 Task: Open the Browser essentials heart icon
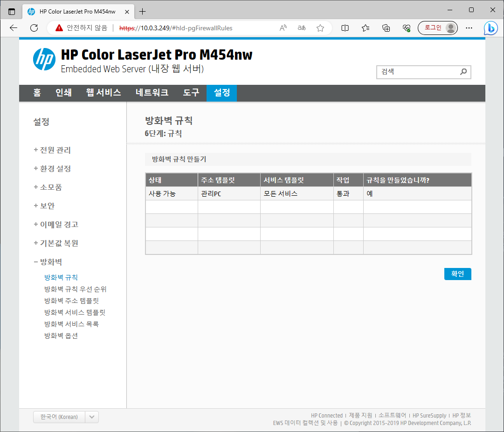tap(407, 28)
